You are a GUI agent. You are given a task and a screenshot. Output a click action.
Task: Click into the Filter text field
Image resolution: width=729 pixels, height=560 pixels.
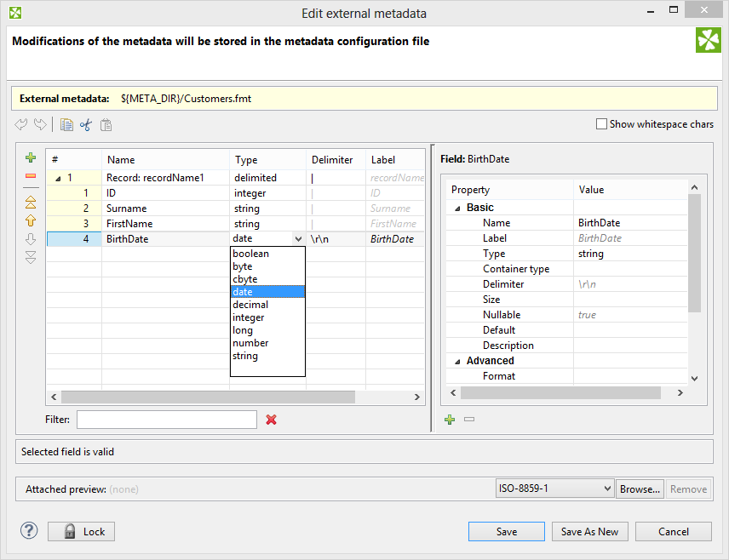166,420
